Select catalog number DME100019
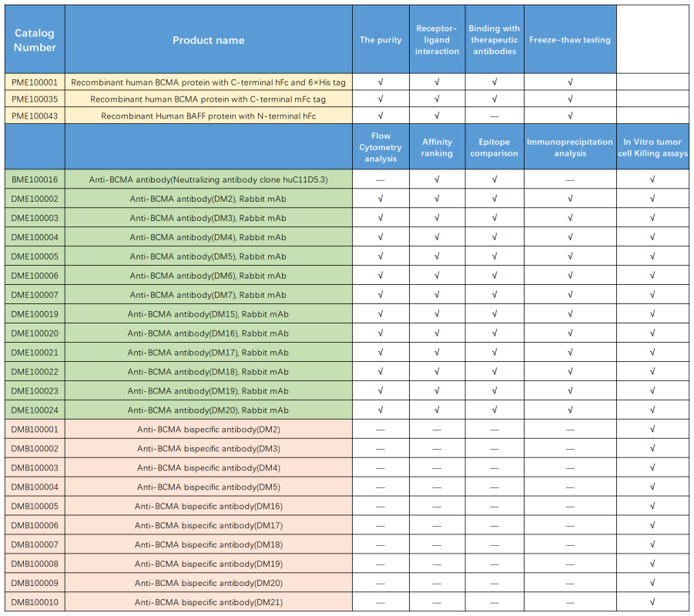 coord(35,314)
